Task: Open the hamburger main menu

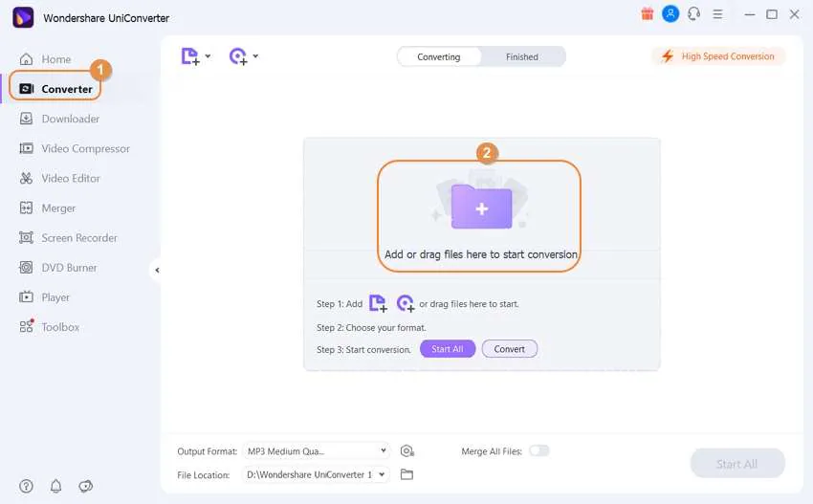Action: tap(717, 14)
